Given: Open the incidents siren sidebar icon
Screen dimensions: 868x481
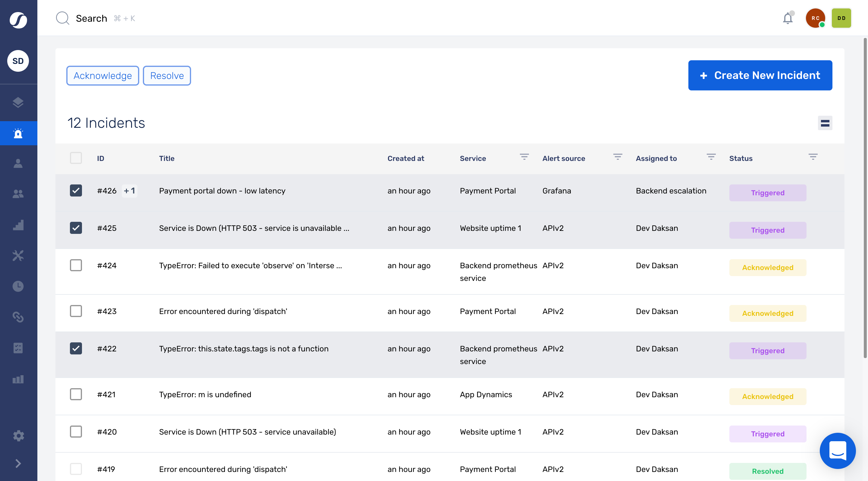Looking at the screenshot, I should point(18,134).
